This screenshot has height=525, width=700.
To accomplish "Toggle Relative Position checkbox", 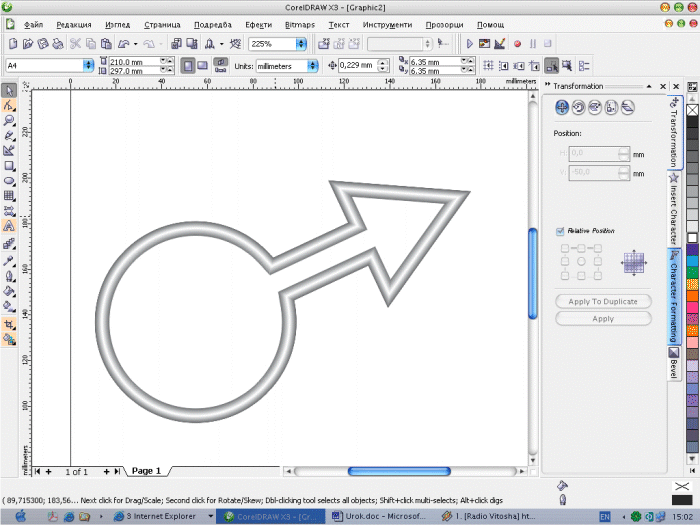I will [x=560, y=231].
